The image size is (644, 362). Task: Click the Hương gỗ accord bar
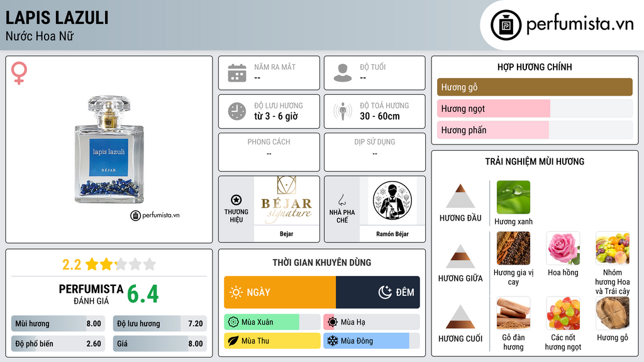click(x=535, y=87)
